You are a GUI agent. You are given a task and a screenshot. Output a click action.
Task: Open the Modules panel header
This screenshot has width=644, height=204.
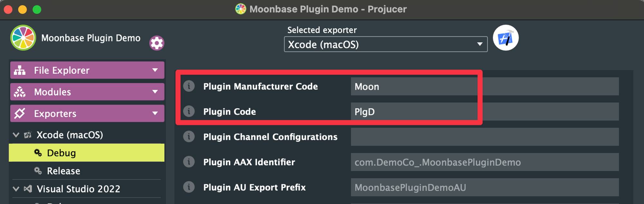87,92
